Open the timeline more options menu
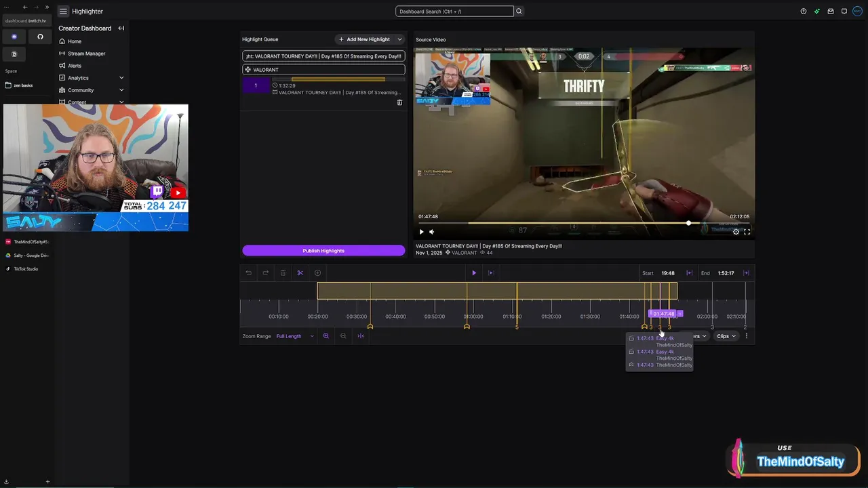This screenshot has width=868, height=488. click(x=747, y=336)
